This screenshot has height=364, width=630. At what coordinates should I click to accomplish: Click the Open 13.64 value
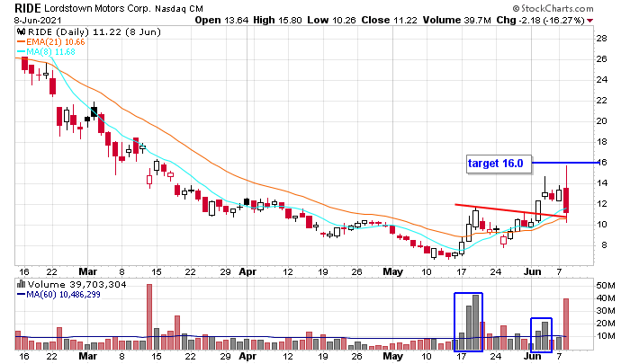[x=221, y=20]
